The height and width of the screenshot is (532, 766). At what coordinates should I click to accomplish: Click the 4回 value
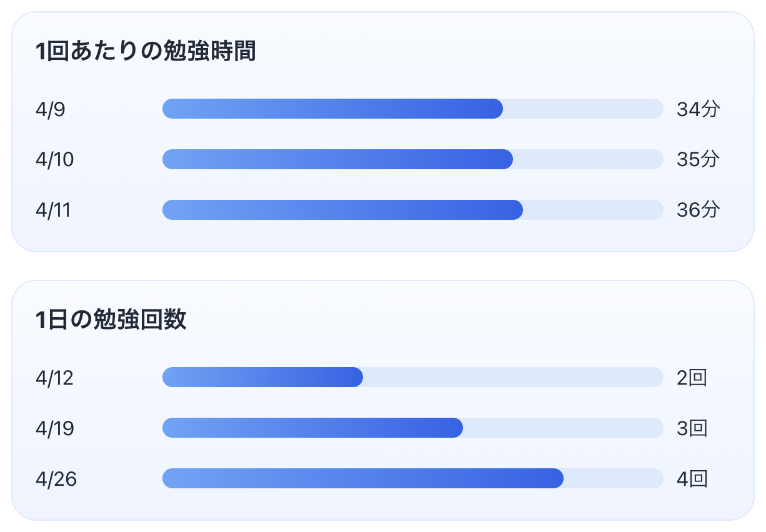[x=692, y=479]
